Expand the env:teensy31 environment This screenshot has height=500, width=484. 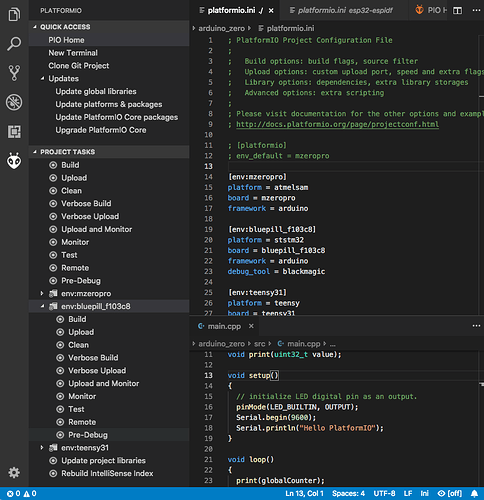point(42,448)
